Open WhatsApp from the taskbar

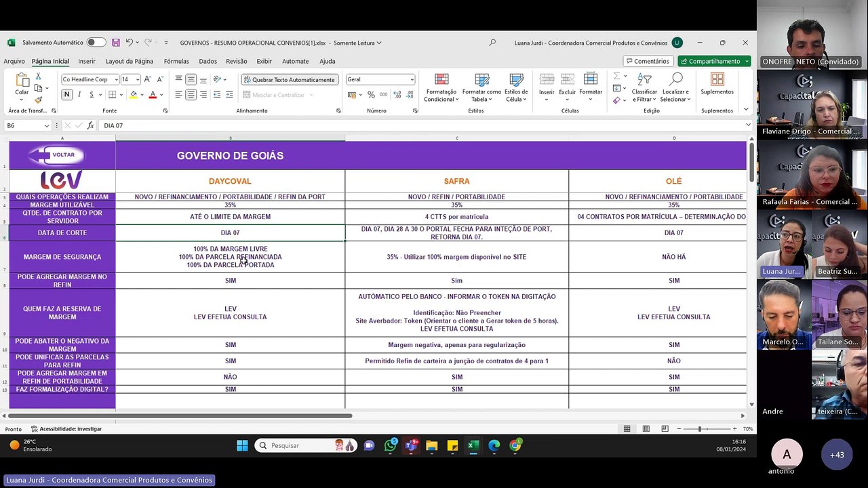[391, 445]
